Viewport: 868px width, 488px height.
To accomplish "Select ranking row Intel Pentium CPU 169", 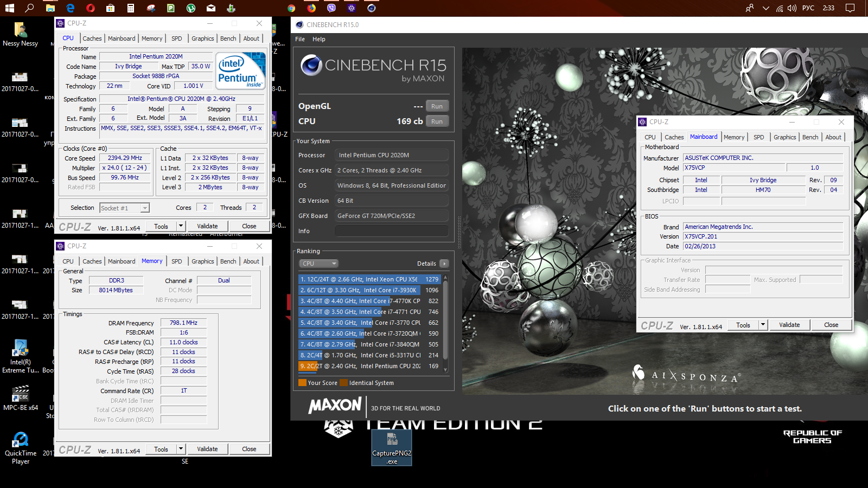I will [x=369, y=366].
